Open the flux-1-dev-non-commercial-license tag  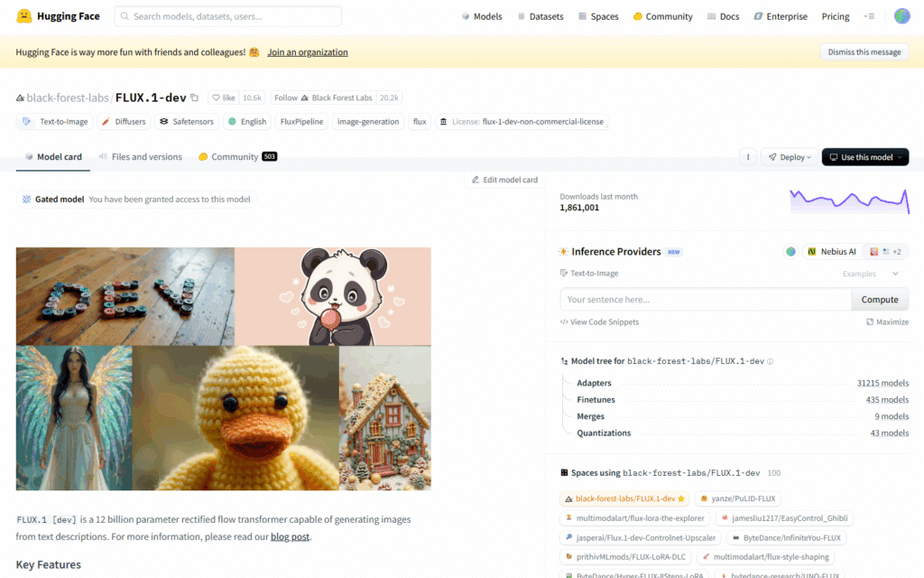pyautogui.click(x=522, y=122)
